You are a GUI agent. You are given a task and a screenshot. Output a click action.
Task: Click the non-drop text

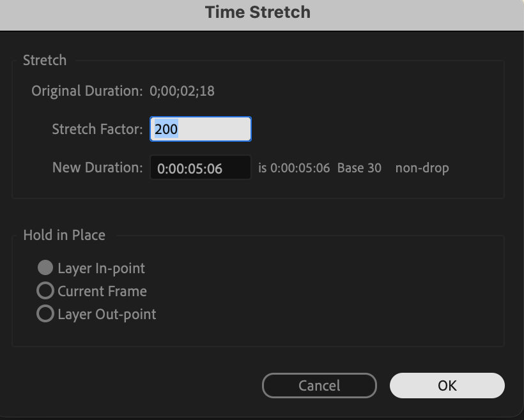coord(422,168)
